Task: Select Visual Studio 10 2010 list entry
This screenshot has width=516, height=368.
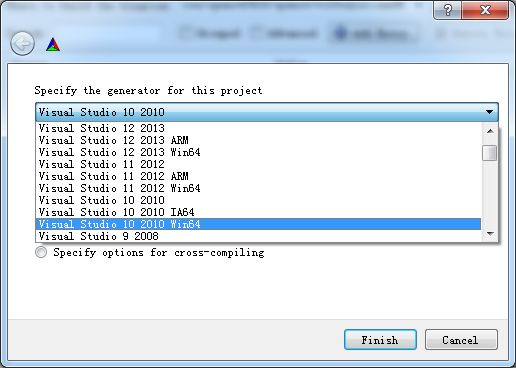Action: pos(258,200)
